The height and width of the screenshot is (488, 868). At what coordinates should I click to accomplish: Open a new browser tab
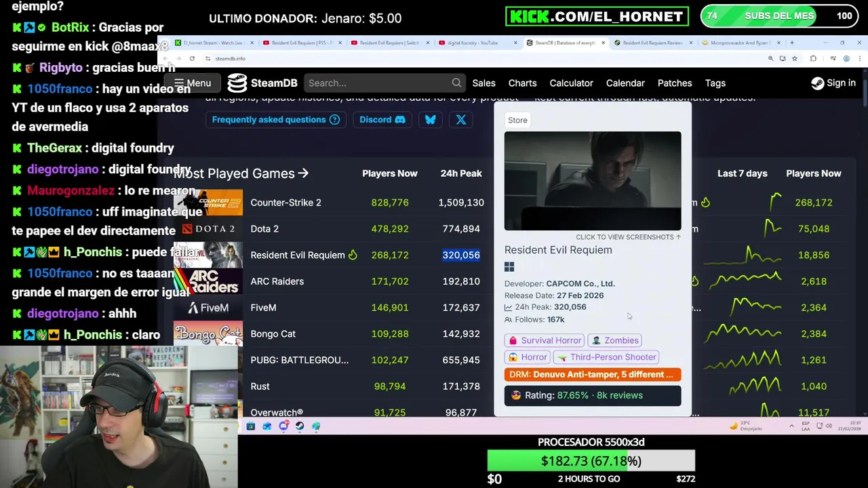coord(792,43)
